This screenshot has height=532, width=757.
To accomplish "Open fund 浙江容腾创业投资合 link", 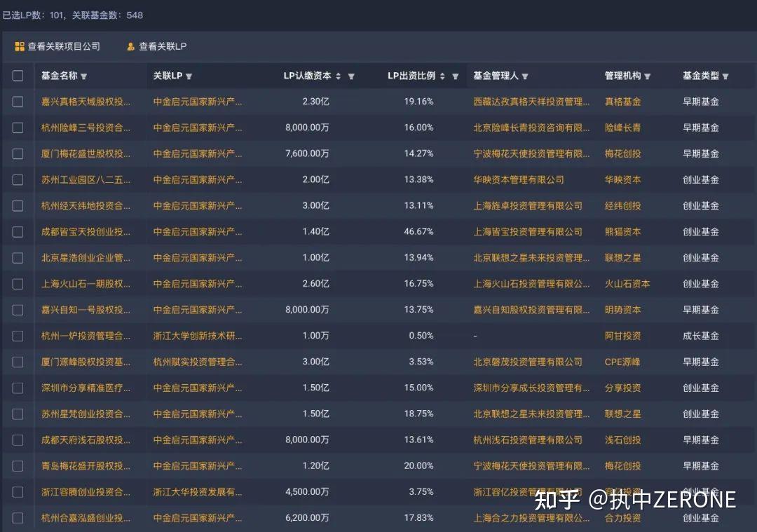I will coord(86,493).
